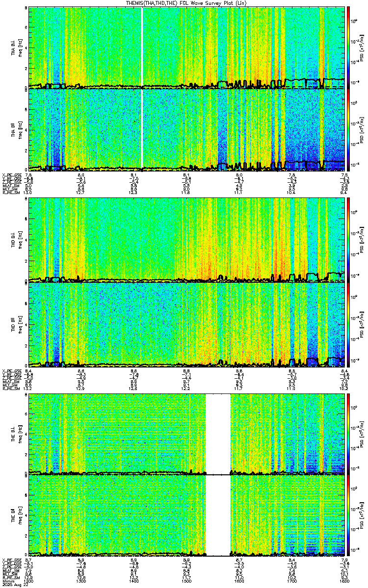Click the white data gap in THA B⊥ panel
Image resolution: width=368 pixels, height=588 pixels.
[142, 47]
